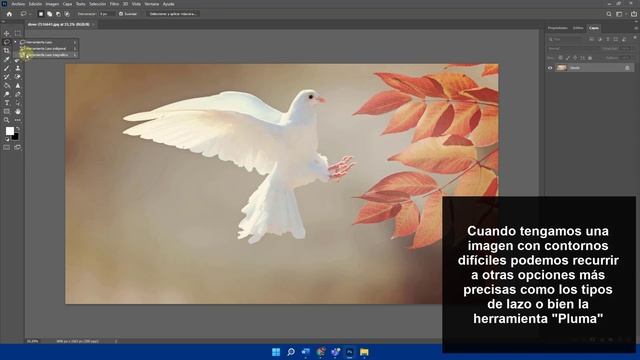Select the Pen tool

coord(18,94)
